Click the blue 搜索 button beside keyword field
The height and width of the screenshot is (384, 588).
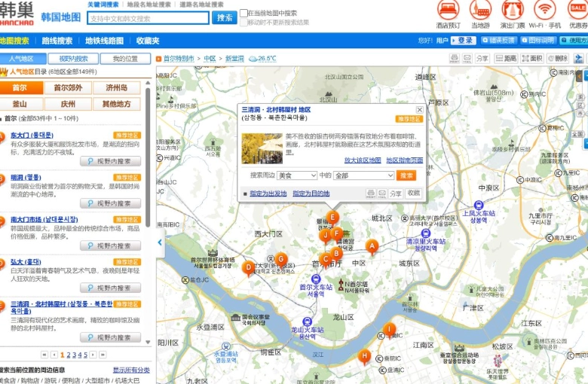pos(224,17)
